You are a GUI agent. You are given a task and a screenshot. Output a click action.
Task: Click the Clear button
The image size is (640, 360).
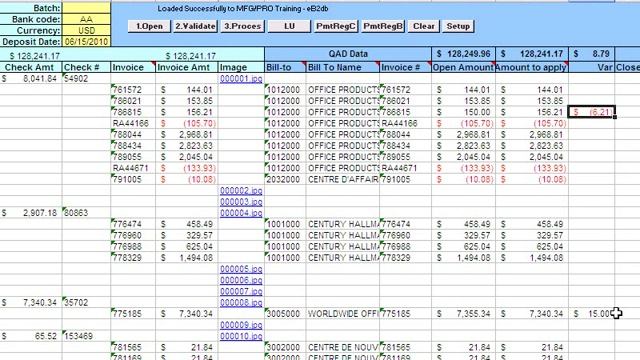point(424,26)
